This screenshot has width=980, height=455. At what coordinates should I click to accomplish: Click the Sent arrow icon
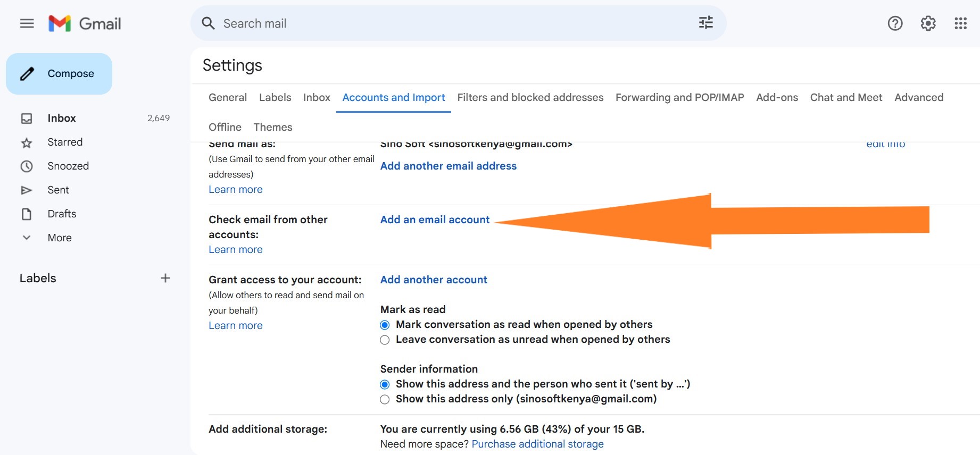pyautogui.click(x=27, y=190)
